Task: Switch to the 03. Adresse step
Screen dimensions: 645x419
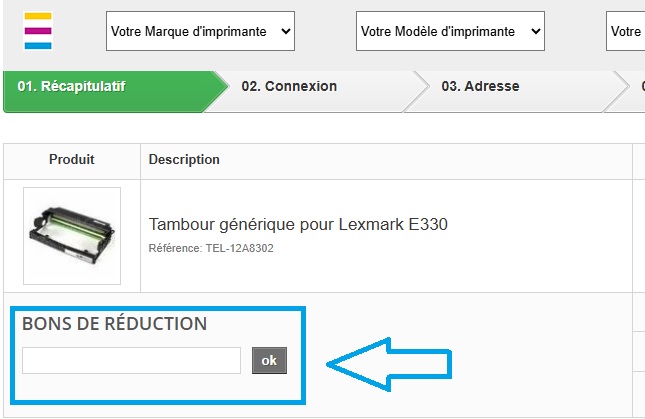Action: [x=480, y=87]
